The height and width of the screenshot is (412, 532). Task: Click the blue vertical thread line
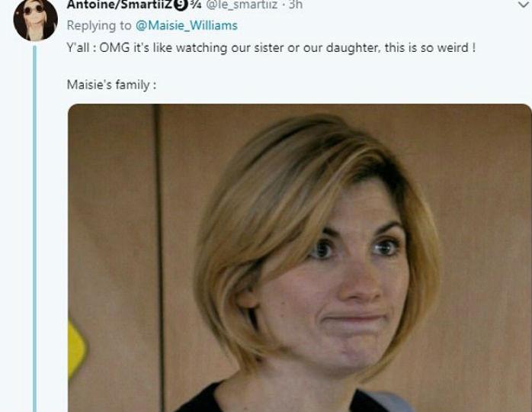(34, 229)
